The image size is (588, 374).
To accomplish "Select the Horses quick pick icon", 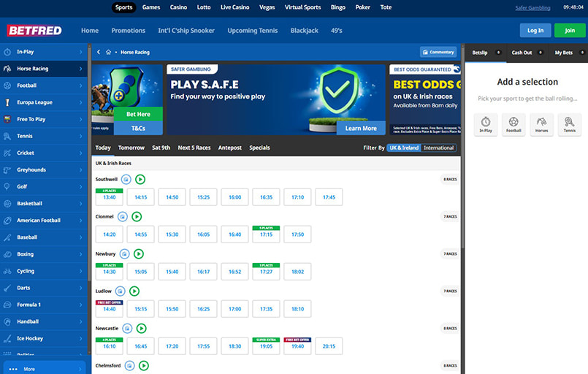I will (x=541, y=125).
